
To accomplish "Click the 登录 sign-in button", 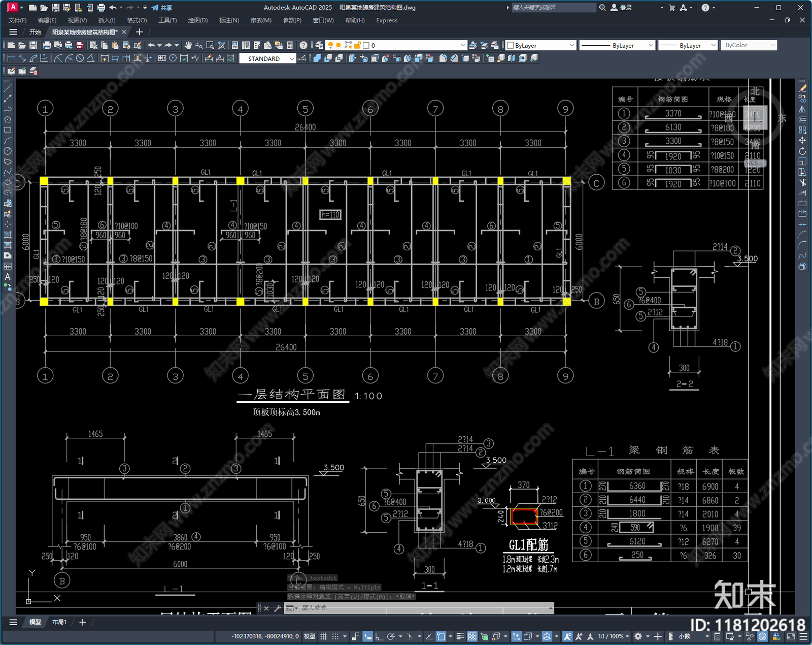I will coord(622,8).
